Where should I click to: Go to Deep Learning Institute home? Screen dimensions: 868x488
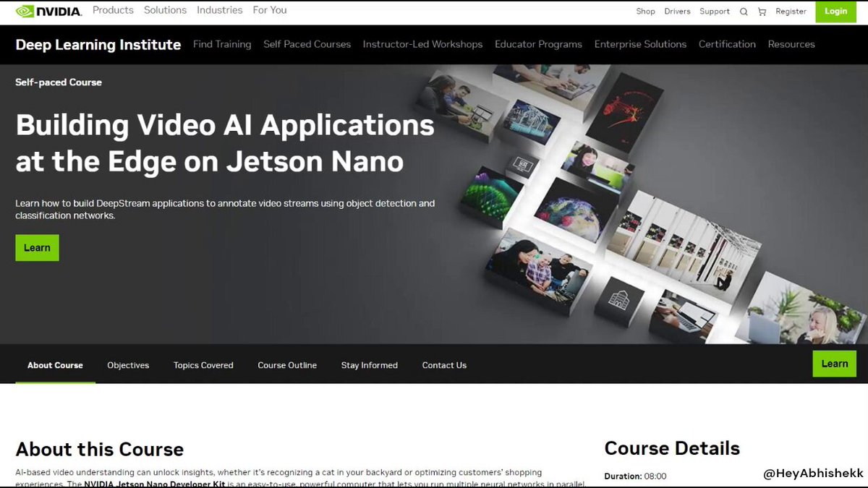(x=98, y=44)
